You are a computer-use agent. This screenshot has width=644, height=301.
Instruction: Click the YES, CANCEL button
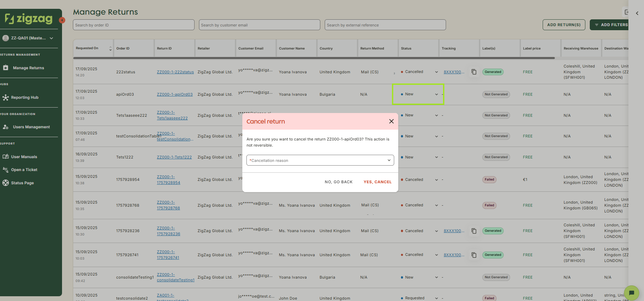coord(377,182)
